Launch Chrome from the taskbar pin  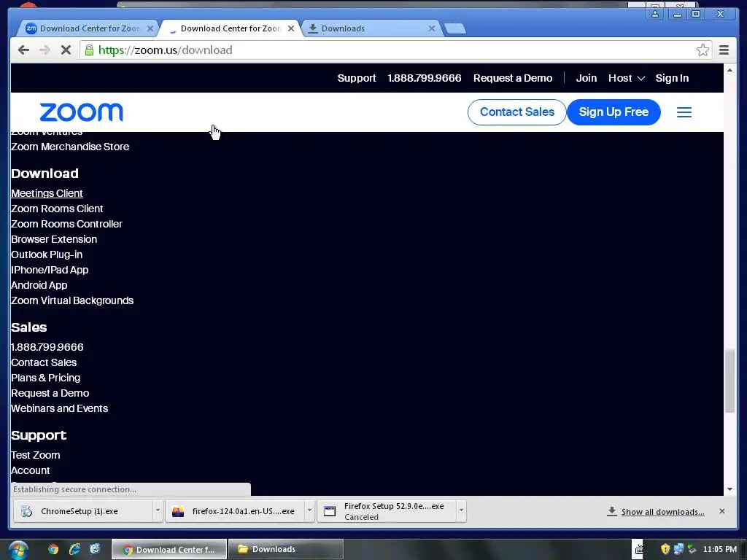53,549
